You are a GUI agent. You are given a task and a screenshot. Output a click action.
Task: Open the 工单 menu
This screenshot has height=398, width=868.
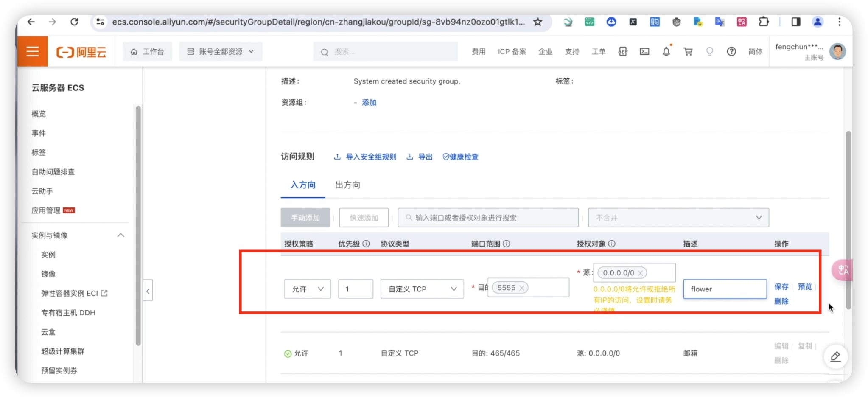[x=599, y=52]
